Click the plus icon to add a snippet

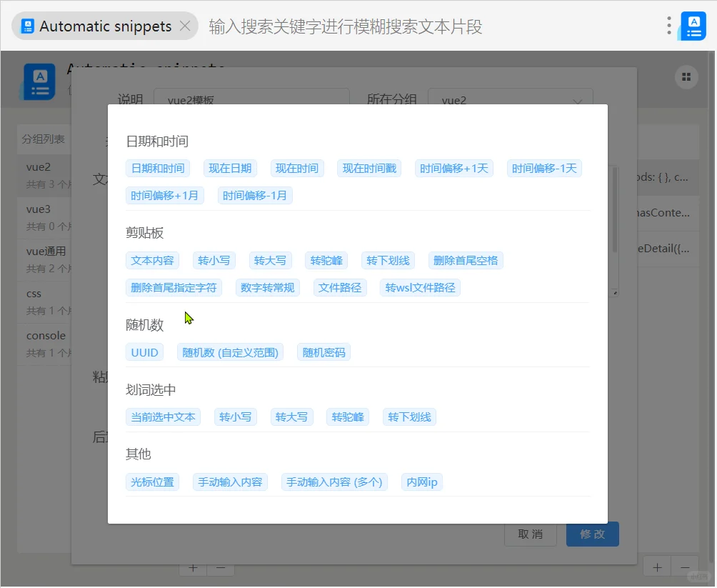pos(656,566)
